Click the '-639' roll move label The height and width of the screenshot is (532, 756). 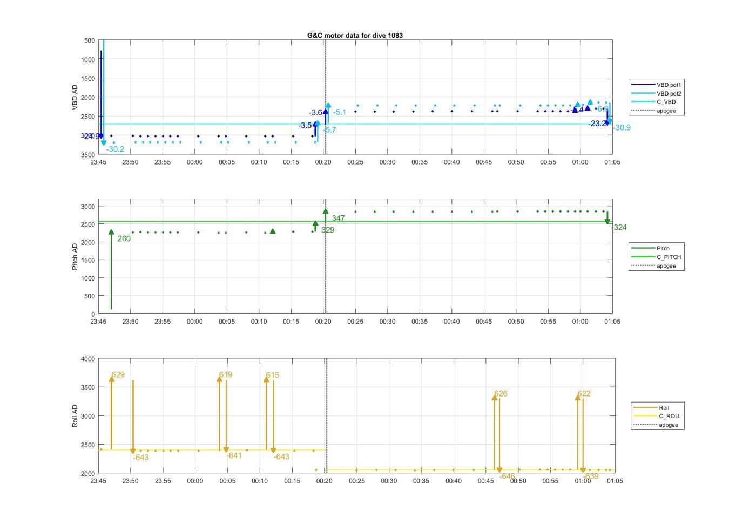(x=591, y=477)
